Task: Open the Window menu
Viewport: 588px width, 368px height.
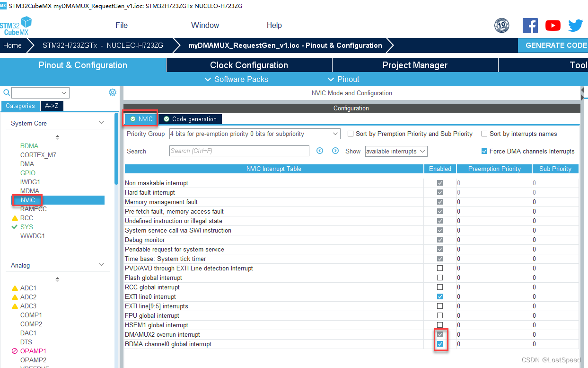Action: [205, 25]
